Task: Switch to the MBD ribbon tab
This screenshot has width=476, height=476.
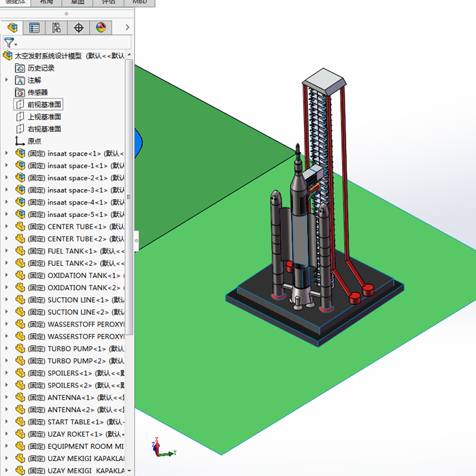Action: click(x=139, y=3)
